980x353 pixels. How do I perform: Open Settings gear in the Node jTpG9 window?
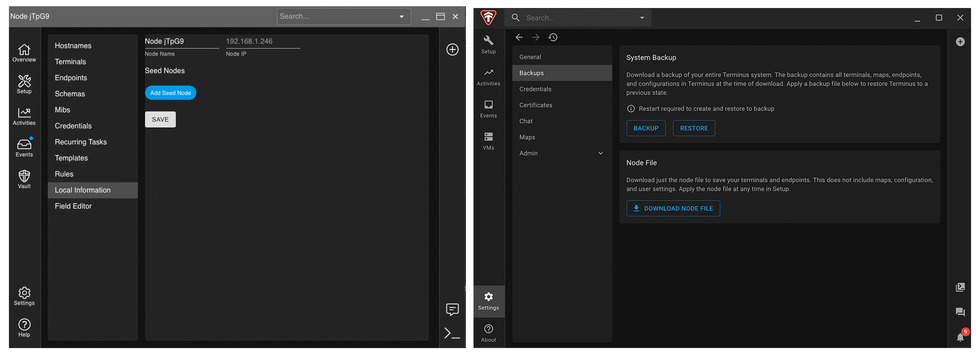pos(24,296)
